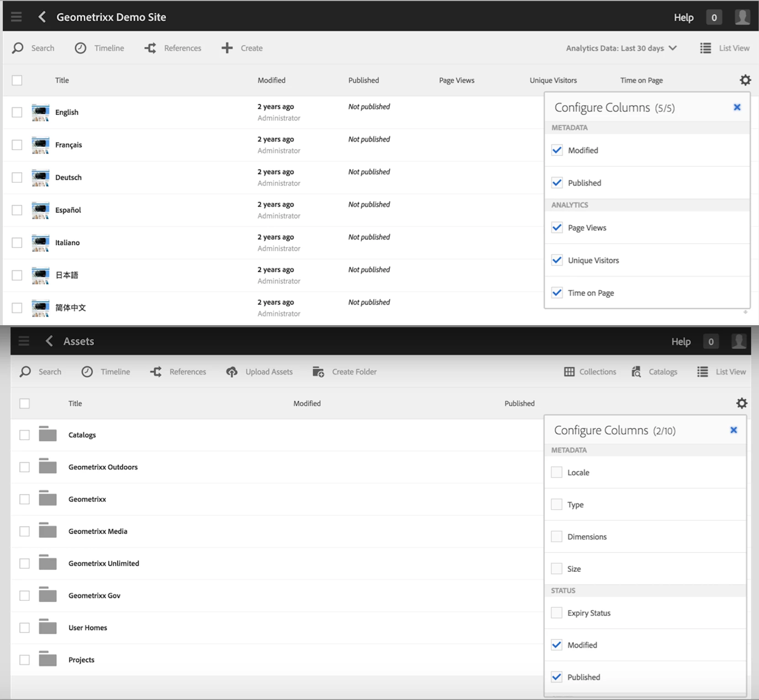Sort by Page Views column header

[457, 80]
